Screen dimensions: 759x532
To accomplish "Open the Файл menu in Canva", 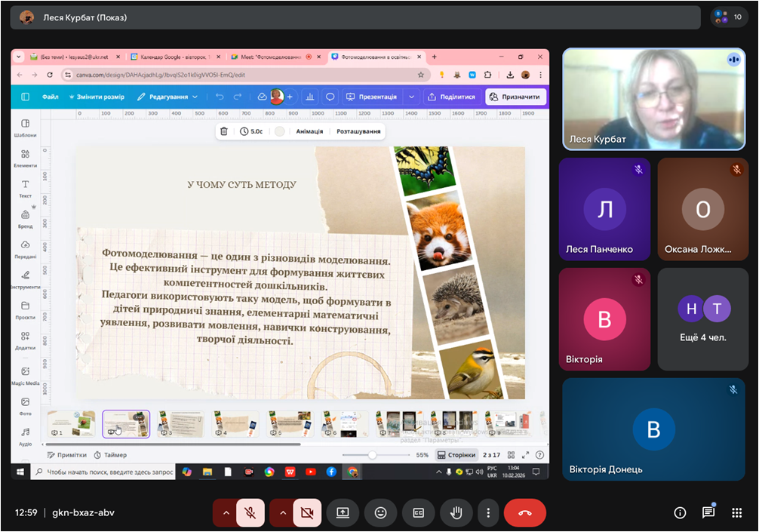I will click(x=51, y=97).
